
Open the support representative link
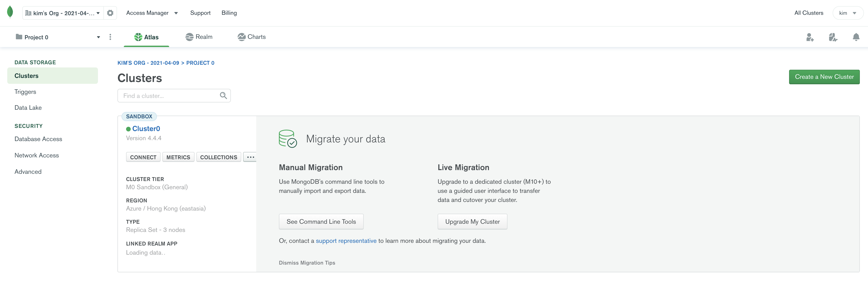[346, 241]
